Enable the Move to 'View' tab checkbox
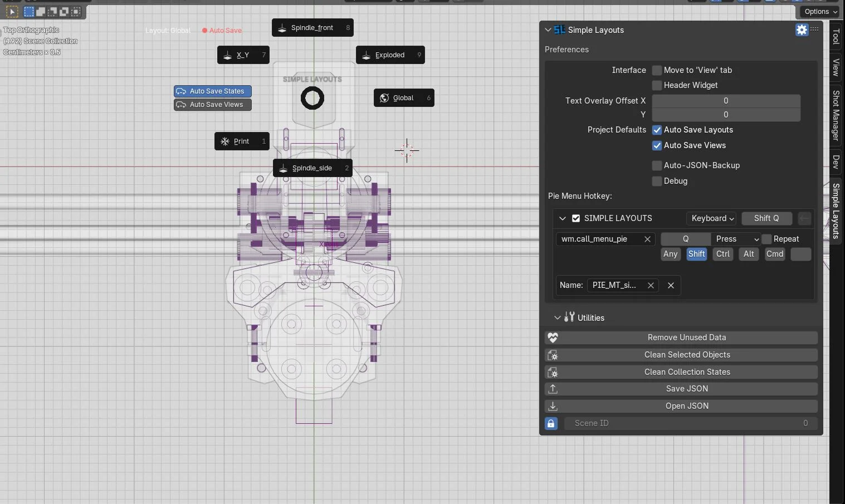 click(657, 70)
